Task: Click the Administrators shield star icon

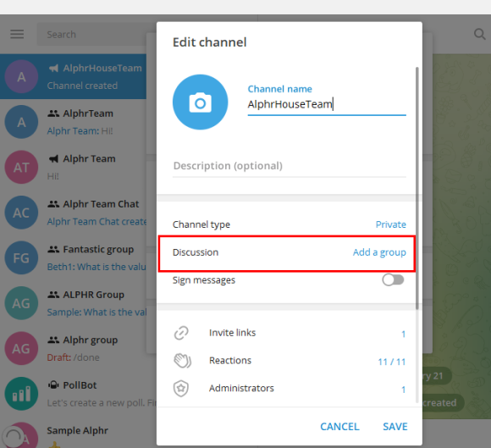Action: coord(181,389)
